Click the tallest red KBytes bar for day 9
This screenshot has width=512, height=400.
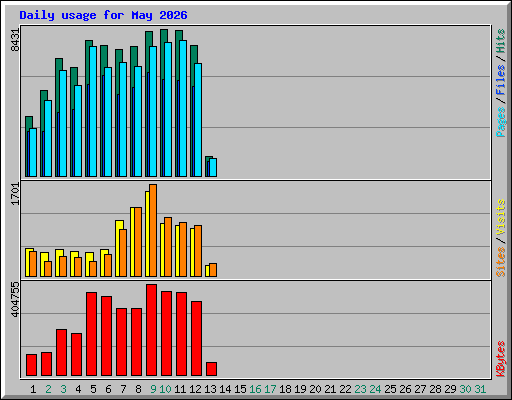[151, 330]
